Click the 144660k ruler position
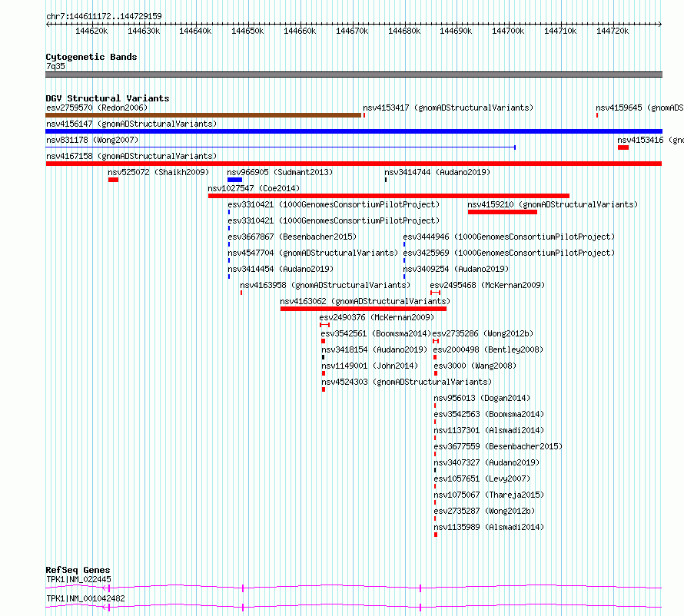 (300, 31)
